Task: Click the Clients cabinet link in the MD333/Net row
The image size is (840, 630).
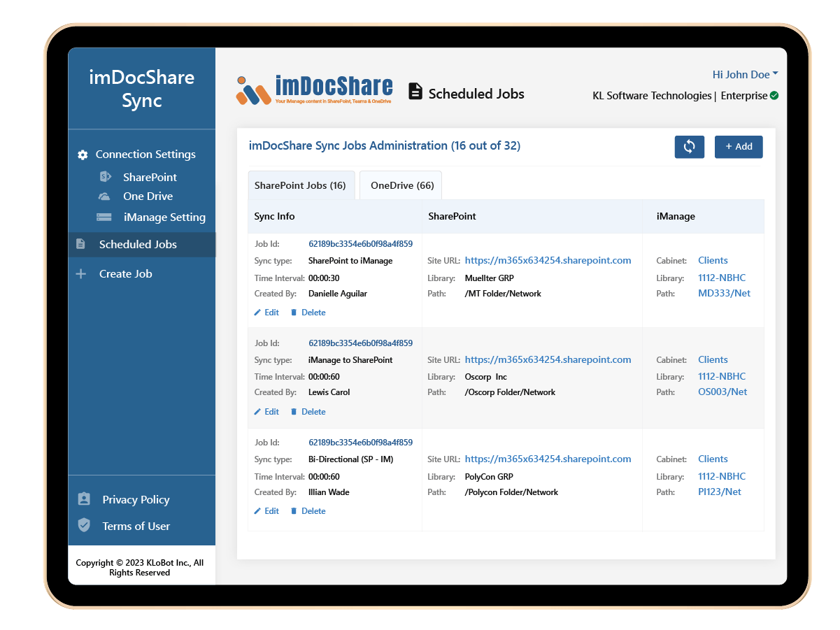Action: point(713,260)
